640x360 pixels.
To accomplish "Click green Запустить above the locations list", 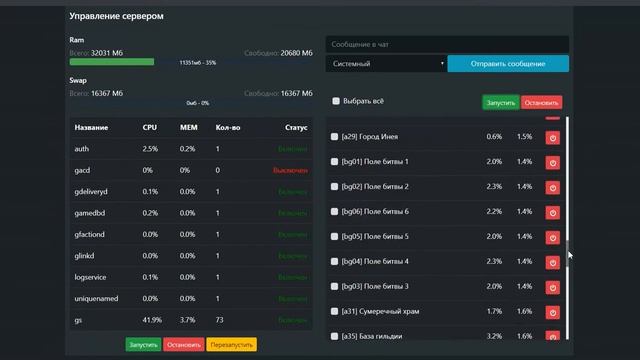I will (501, 102).
